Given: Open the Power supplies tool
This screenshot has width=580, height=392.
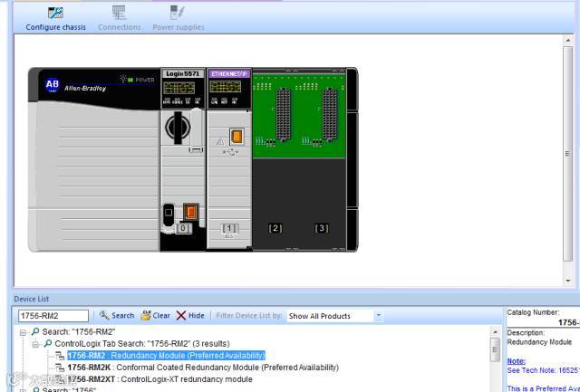Looking at the screenshot, I should [179, 18].
